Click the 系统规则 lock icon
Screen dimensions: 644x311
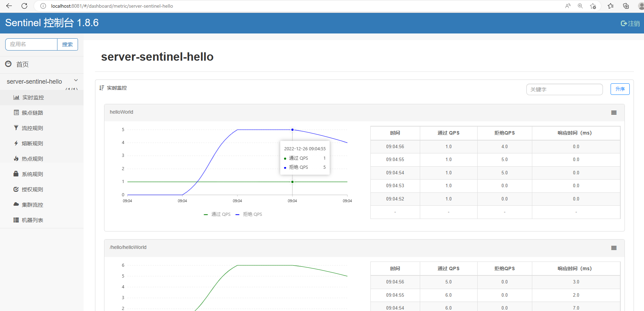coord(16,174)
